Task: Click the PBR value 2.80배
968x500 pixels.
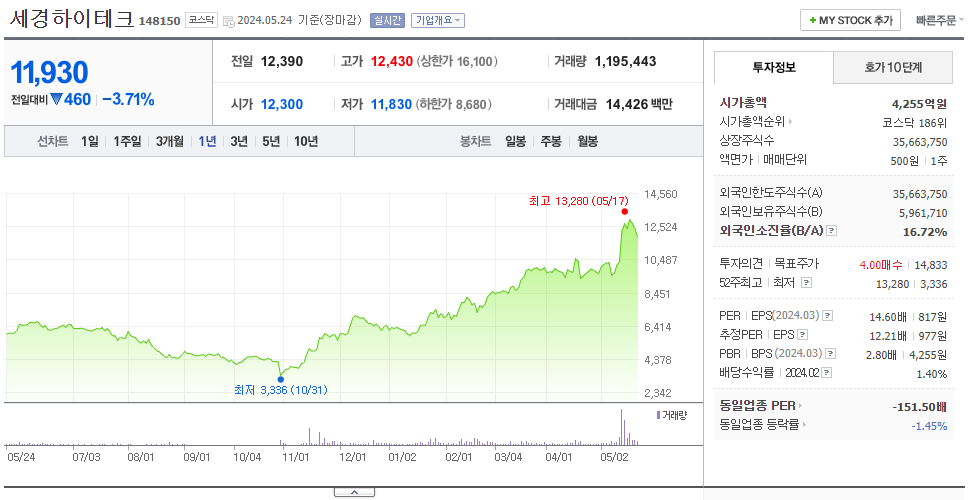Action: click(x=882, y=355)
